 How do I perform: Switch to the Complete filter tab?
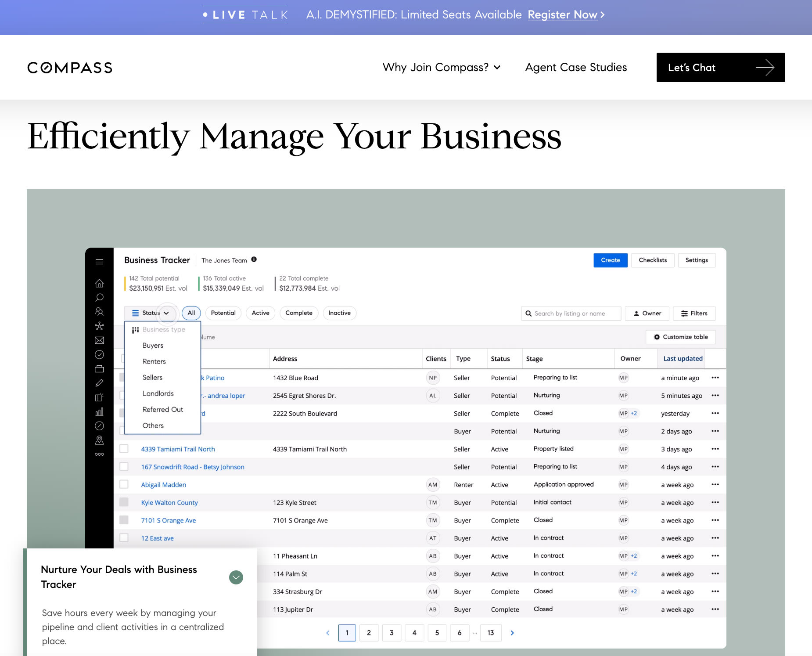(299, 313)
